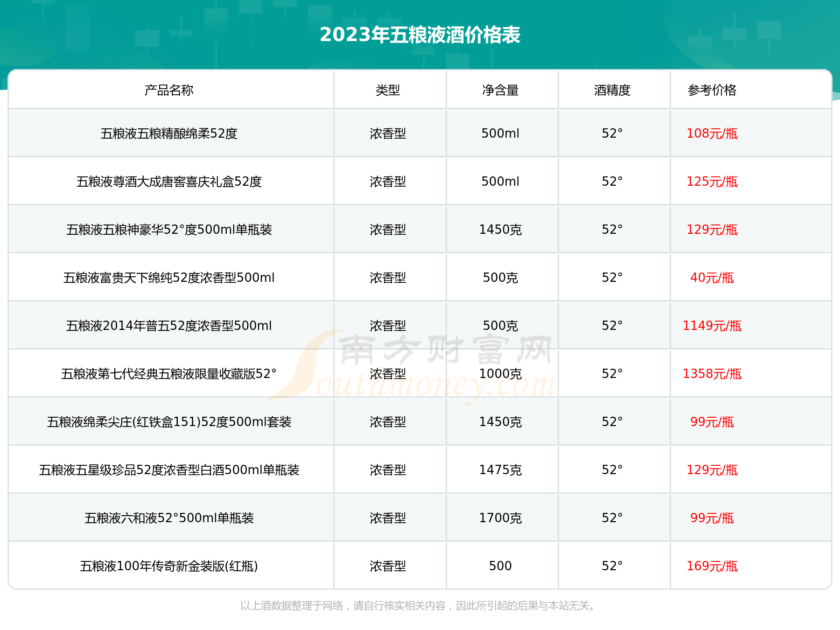This screenshot has width=840, height=630.
Task: Click 浓香型 in 富贵天下 row
Action: (388, 278)
